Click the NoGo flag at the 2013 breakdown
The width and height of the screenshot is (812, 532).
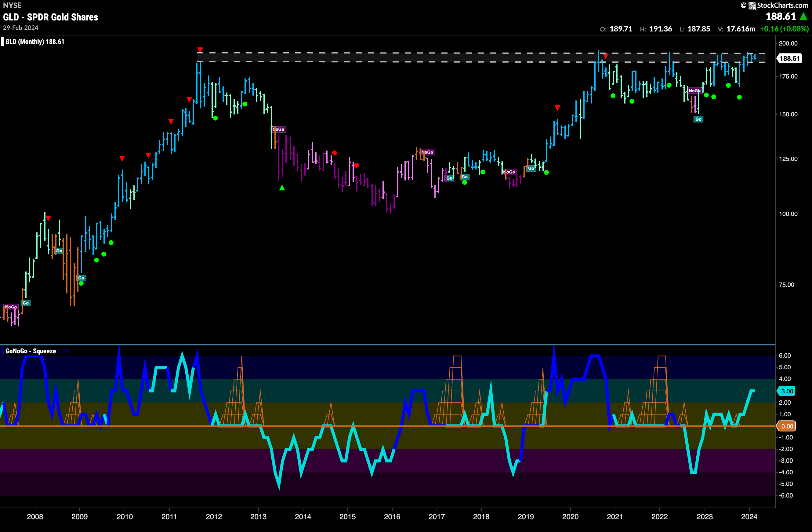[279, 129]
